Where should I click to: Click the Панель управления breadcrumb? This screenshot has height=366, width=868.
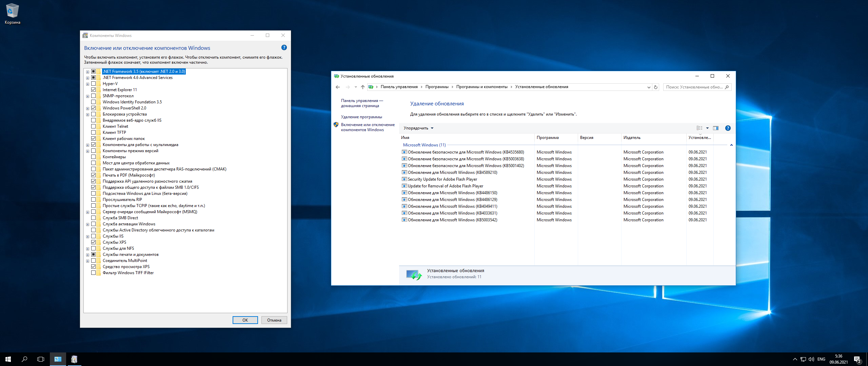tap(399, 87)
